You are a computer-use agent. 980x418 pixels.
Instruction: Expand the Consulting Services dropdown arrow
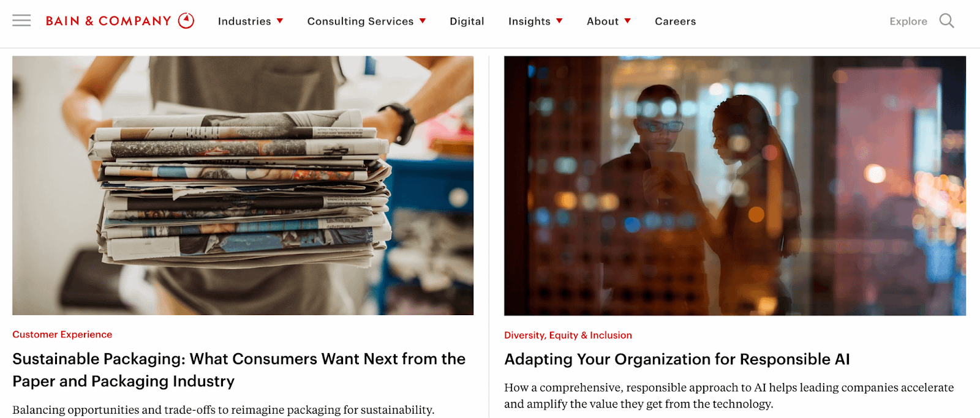point(423,21)
